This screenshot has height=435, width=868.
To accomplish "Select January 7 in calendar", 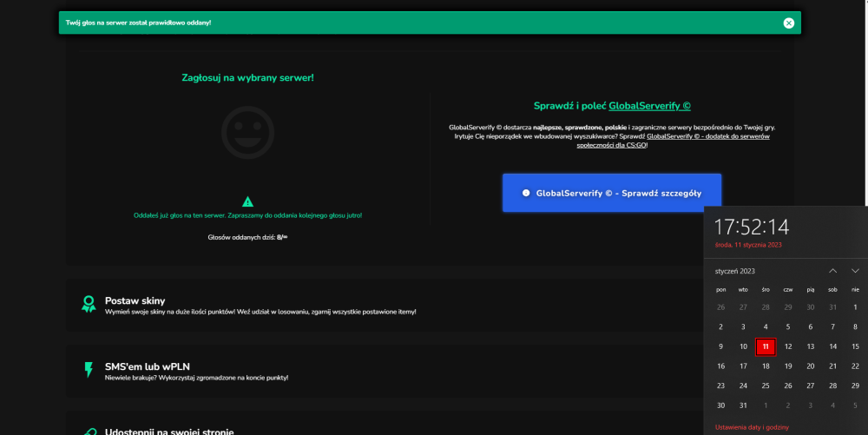I will pos(832,327).
